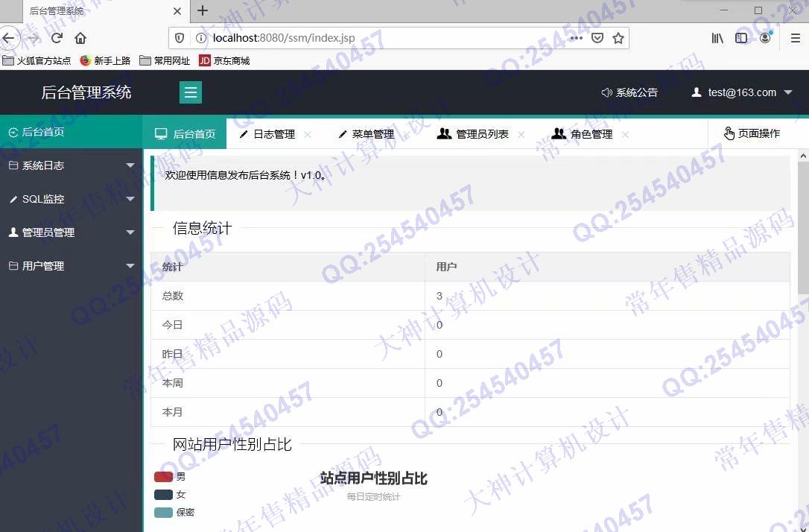Expand the 管理员管理 sidebar menu

(71, 232)
